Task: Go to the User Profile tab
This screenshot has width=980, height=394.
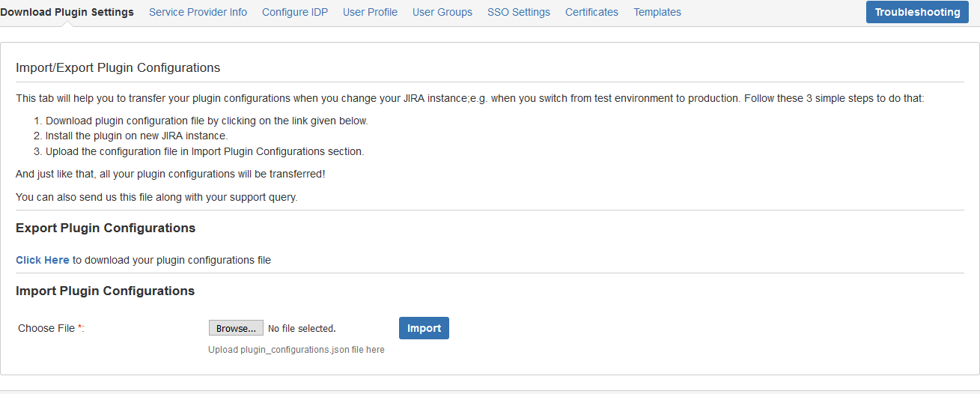Action: point(370,12)
